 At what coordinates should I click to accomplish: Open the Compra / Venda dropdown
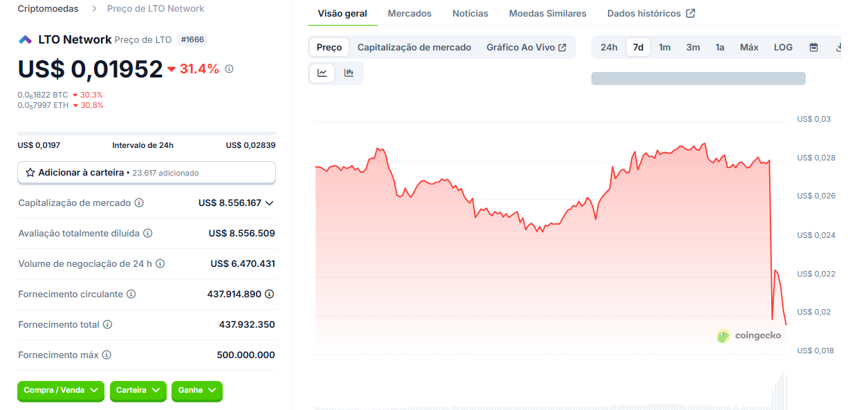click(x=61, y=391)
